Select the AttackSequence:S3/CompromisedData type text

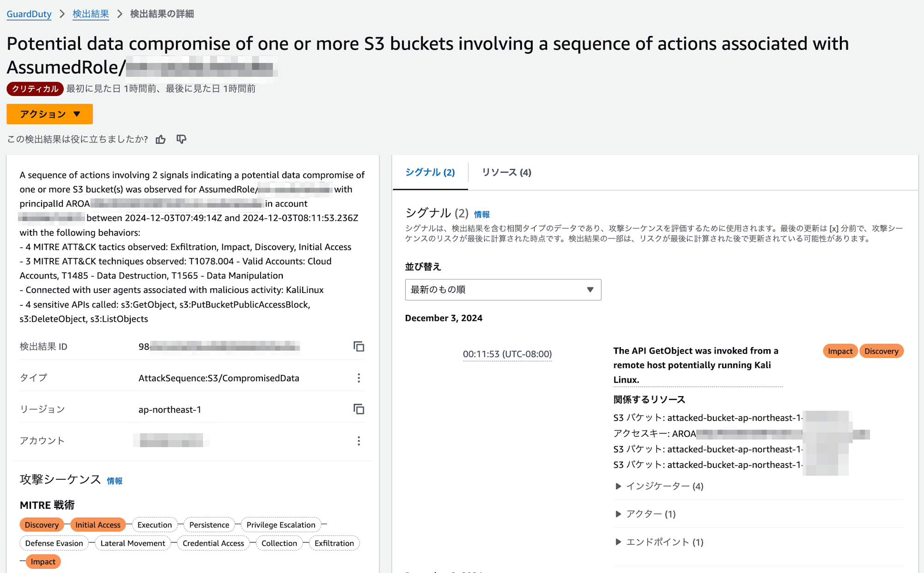(x=219, y=378)
